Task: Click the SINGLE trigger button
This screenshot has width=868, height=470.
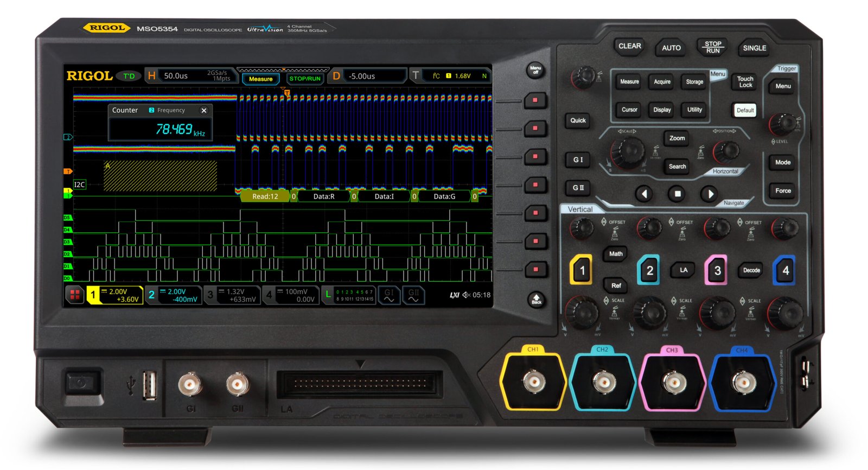Action: tap(754, 48)
